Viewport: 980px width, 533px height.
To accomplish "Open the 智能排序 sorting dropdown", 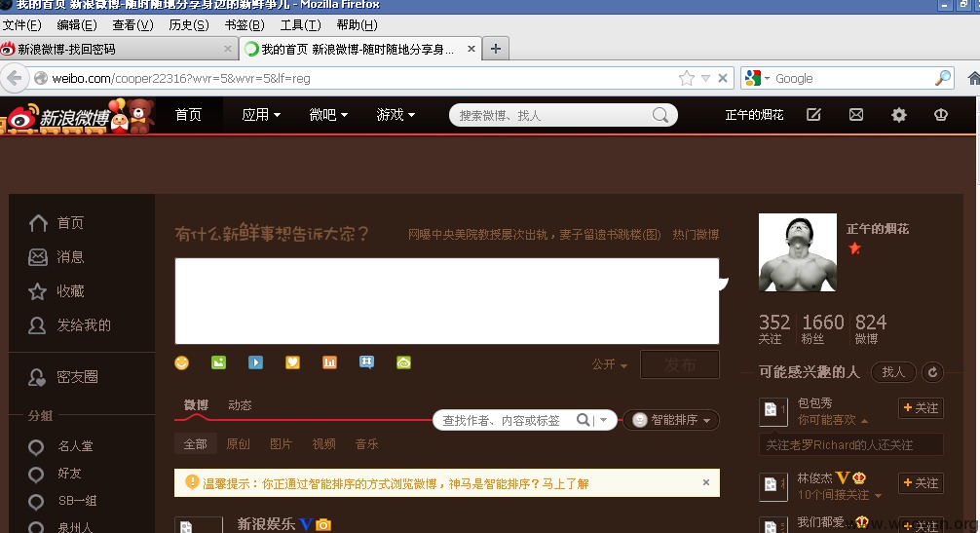I will coord(671,420).
